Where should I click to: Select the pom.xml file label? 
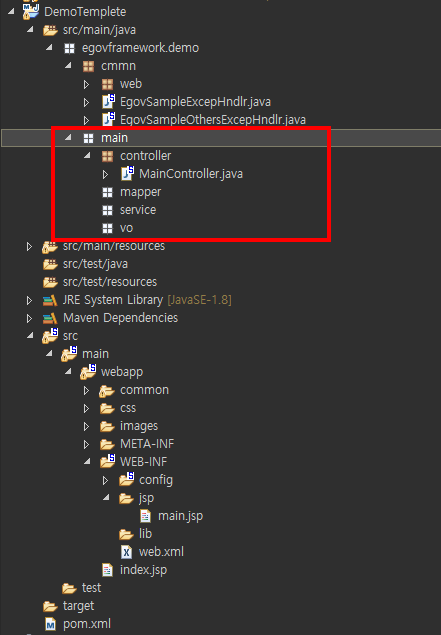tap(87, 624)
